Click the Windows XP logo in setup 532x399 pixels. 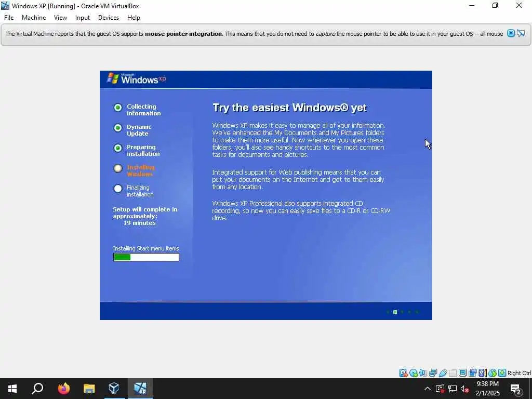click(137, 79)
